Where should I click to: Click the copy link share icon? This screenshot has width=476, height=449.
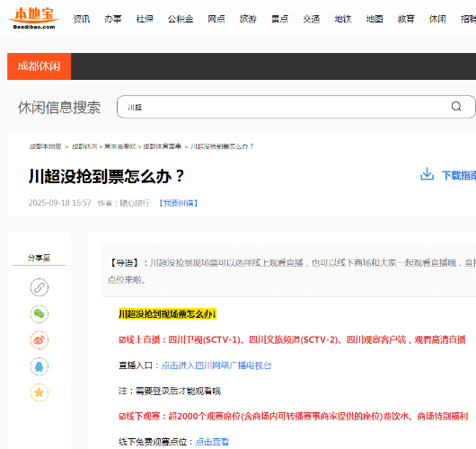click(40, 287)
